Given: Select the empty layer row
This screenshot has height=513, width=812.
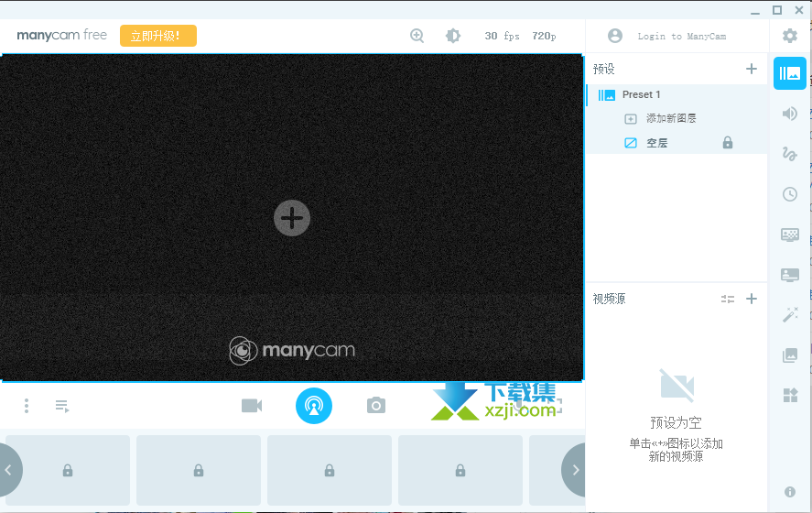Looking at the screenshot, I should pyautogui.click(x=677, y=143).
